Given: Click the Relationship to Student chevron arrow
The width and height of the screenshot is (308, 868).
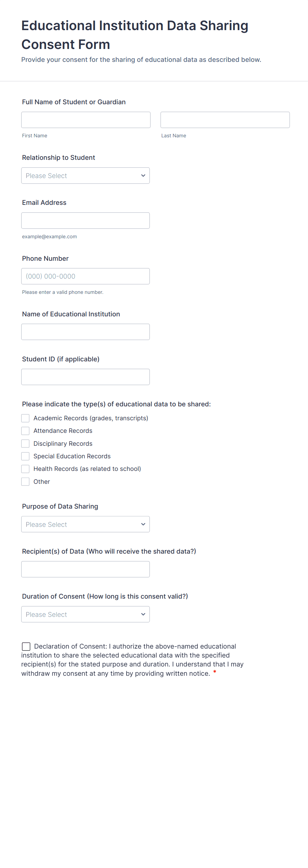Looking at the screenshot, I should (x=143, y=176).
